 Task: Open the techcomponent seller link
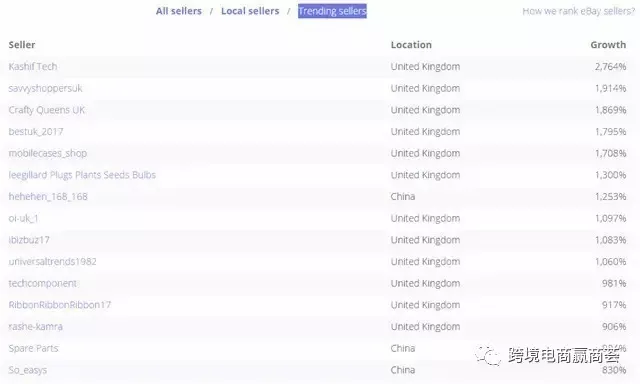pos(42,283)
